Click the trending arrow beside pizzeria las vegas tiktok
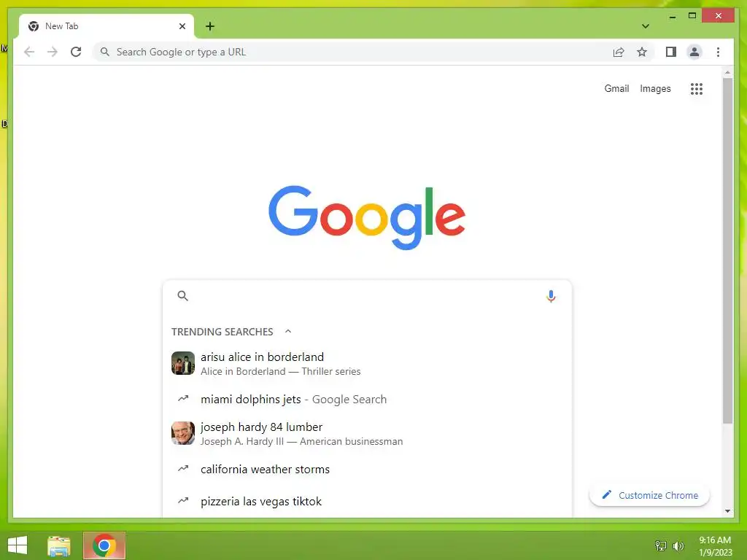Viewport: 747px width, 560px height. point(183,500)
